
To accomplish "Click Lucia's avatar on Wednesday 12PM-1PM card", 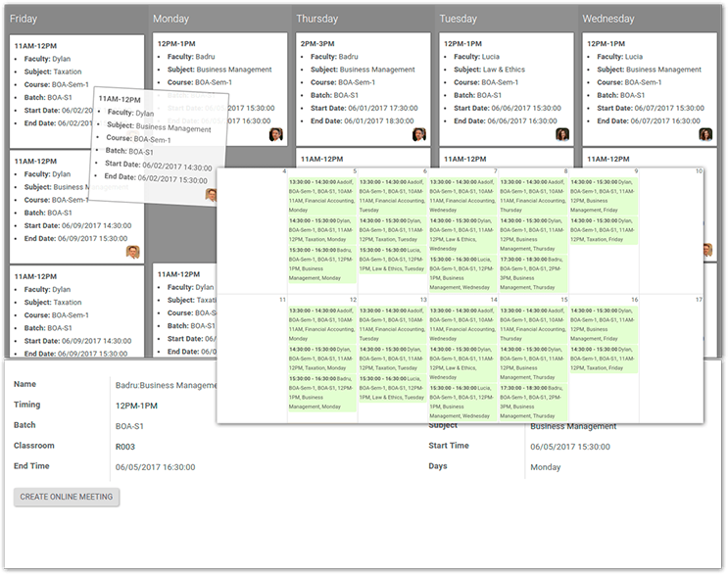I will [x=705, y=134].
